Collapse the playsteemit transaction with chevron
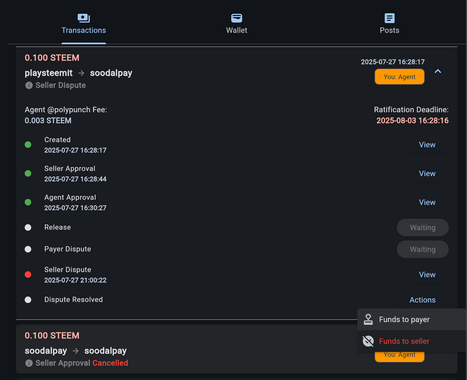467x380 pixels. point(438,71)
